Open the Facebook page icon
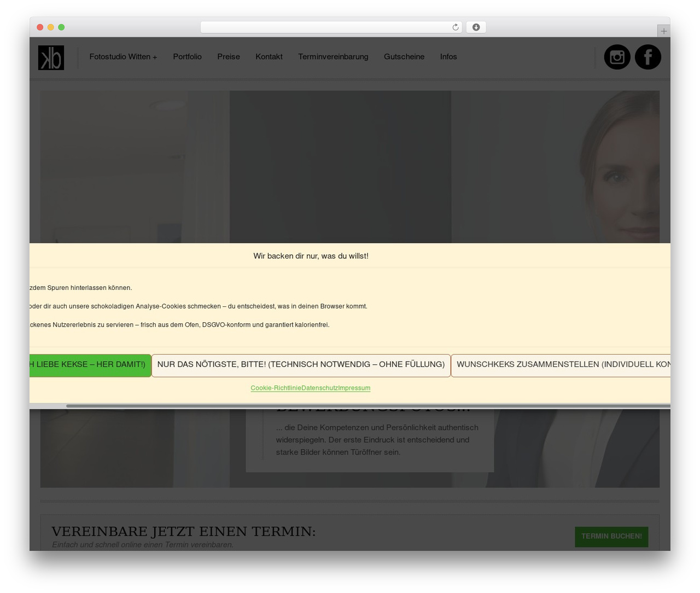700x593 pixels. (648, 57)
